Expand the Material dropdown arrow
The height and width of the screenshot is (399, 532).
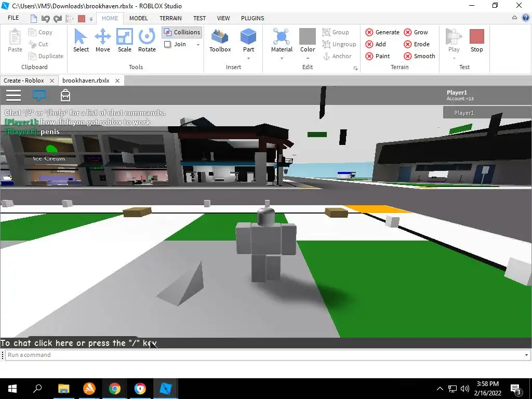tap(282, 58)
